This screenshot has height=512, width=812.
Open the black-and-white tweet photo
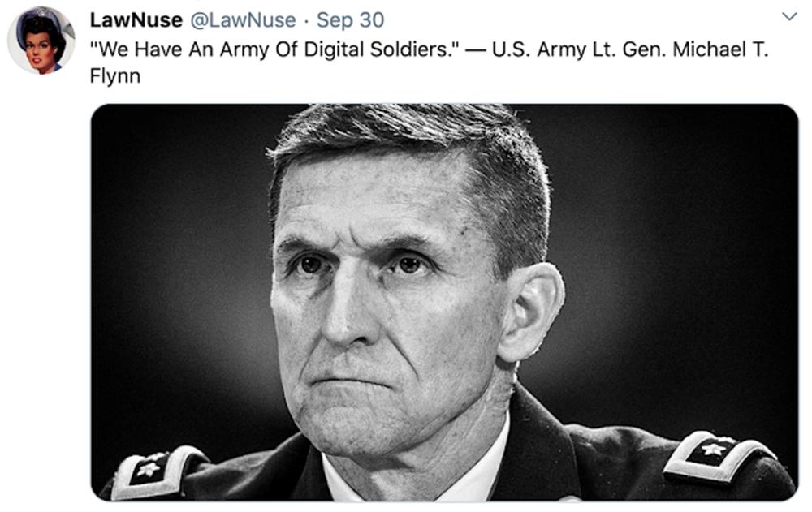coord(444,300)
